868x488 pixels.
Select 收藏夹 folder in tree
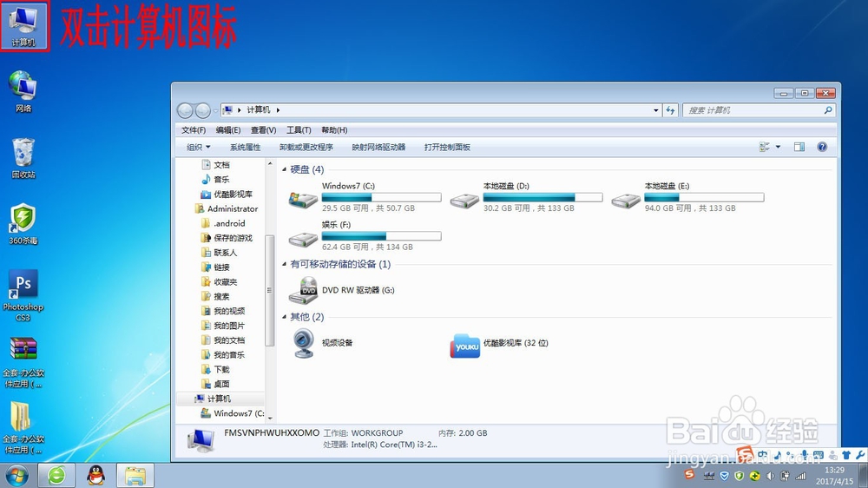point(220,282)
